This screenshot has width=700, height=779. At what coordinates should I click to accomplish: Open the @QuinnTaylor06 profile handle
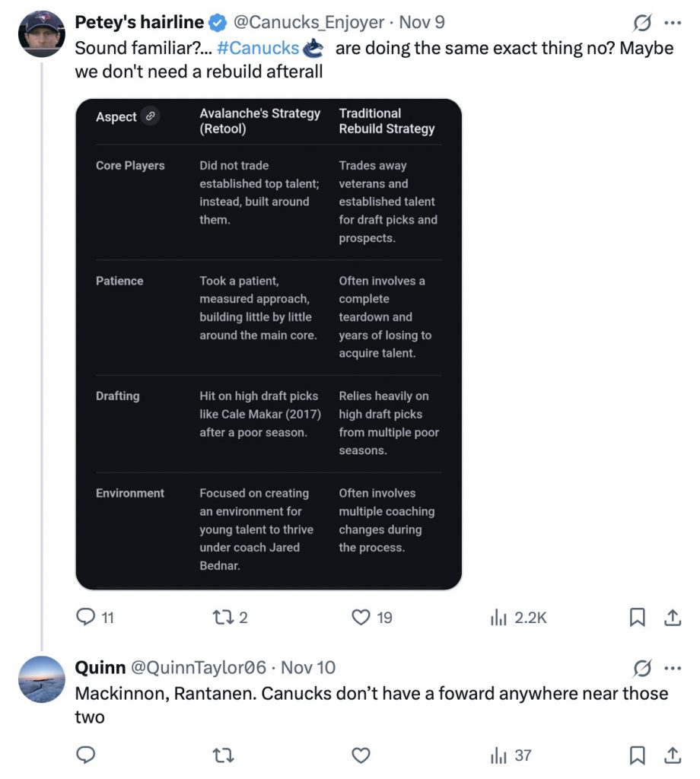[199, 667]
